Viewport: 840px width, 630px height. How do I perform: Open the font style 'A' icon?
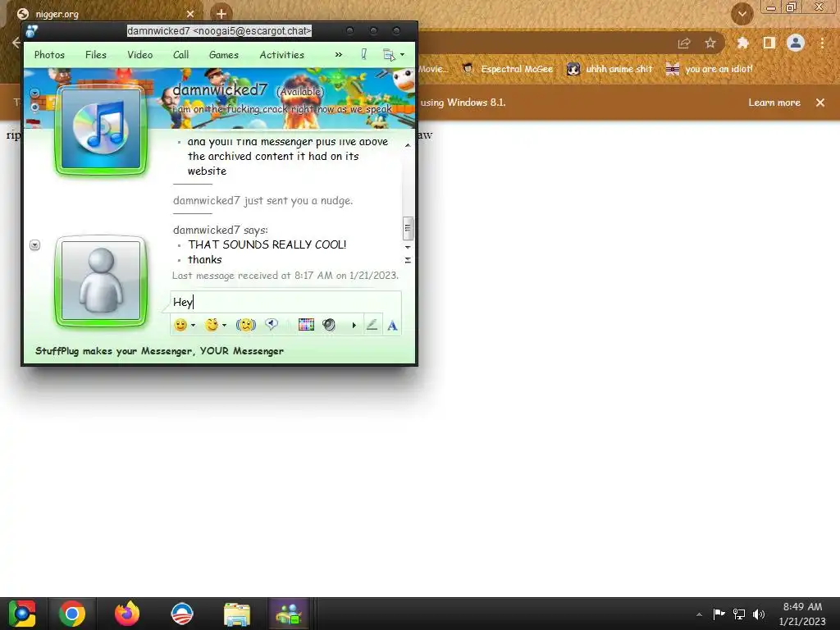coord(392,325)
